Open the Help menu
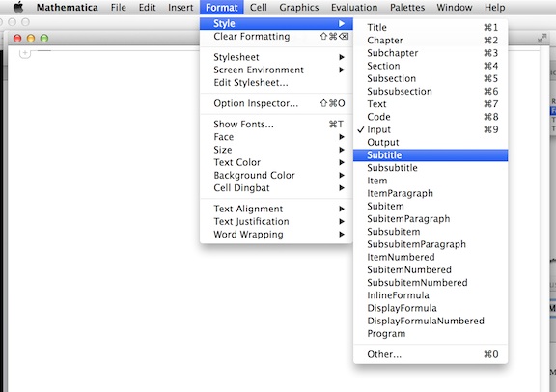The image size is (556, 392). [494, 8]
